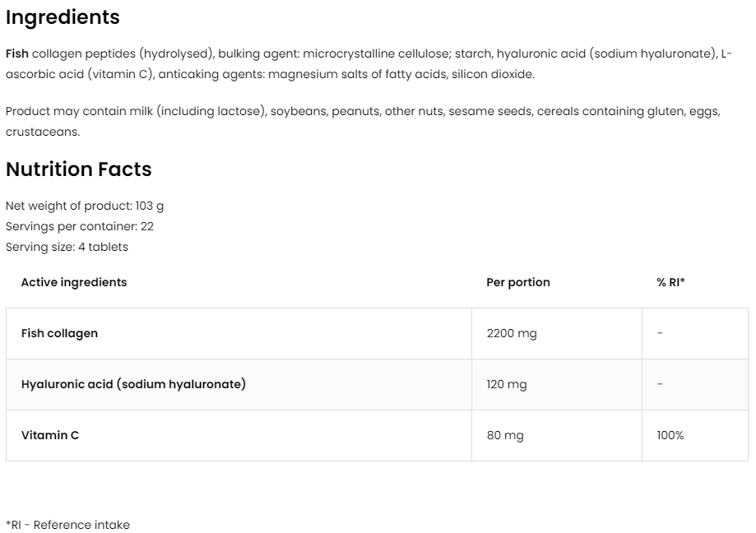
Task: Click the 'Active ingredients' column header
Action: [x=74, y=282]
